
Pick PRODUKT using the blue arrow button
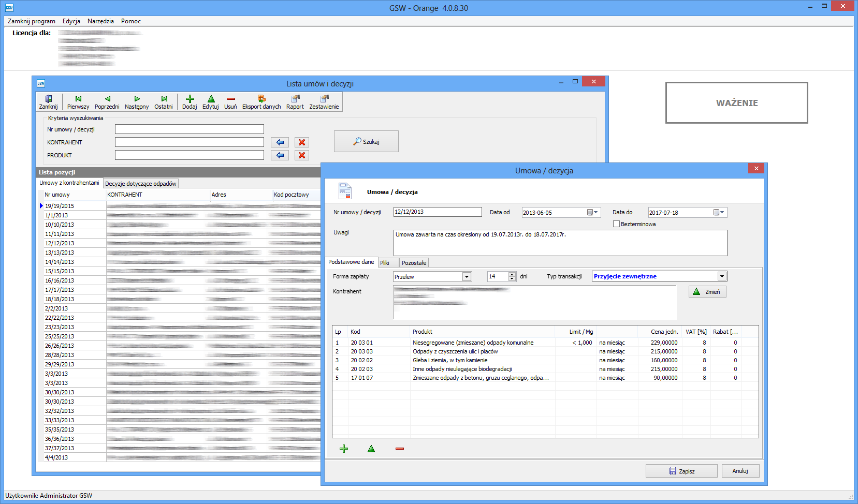280,155
